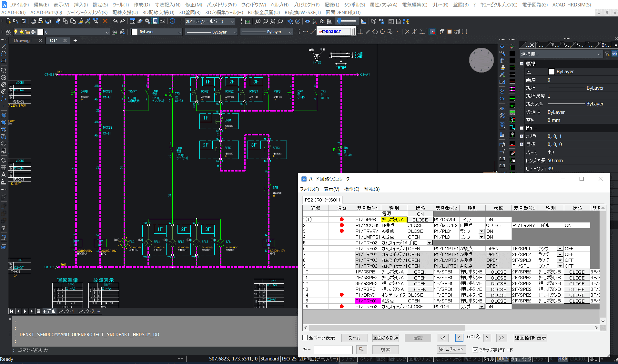Expand the 選択無し selection dropdown

click(599, 54)
